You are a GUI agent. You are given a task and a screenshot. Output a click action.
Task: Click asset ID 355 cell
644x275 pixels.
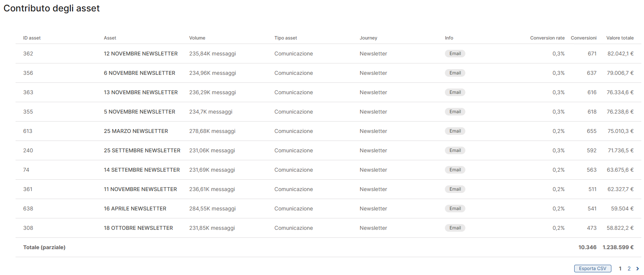coord(28,112)
